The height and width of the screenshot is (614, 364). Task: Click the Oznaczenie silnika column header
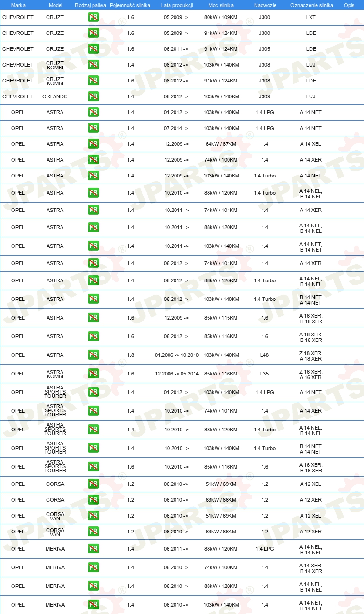pos(311,5)
